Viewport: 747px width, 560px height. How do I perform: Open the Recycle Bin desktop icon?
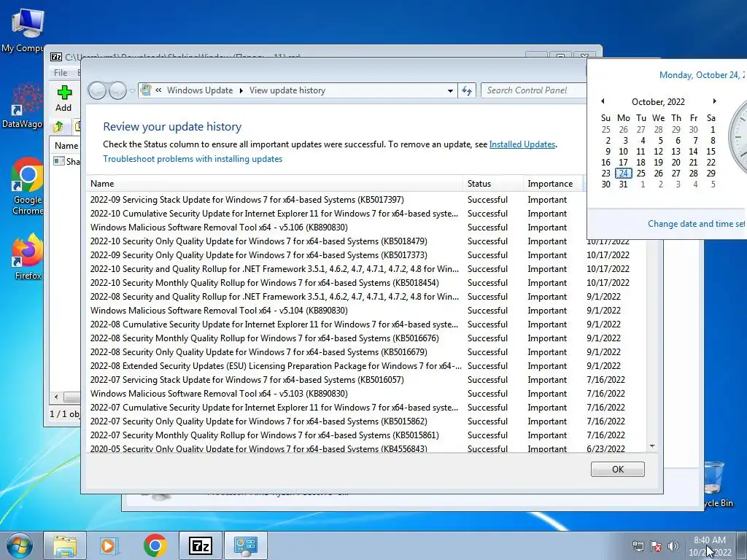tap(717, 484)
